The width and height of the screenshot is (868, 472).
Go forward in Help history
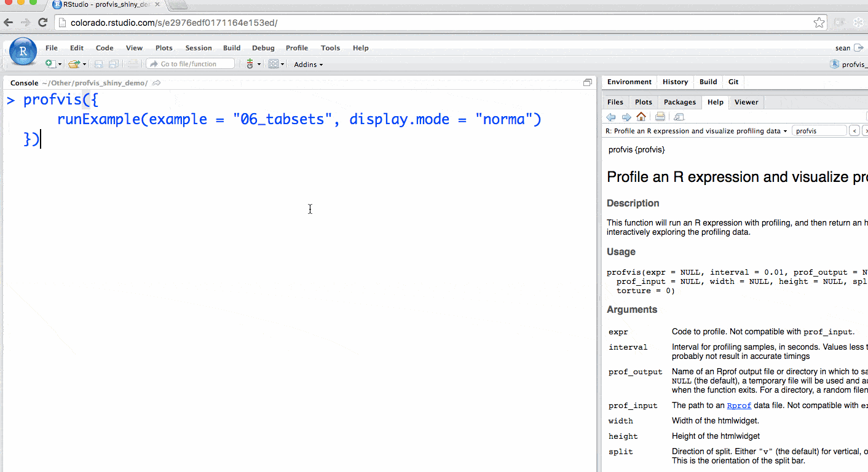tap(626, 117)
